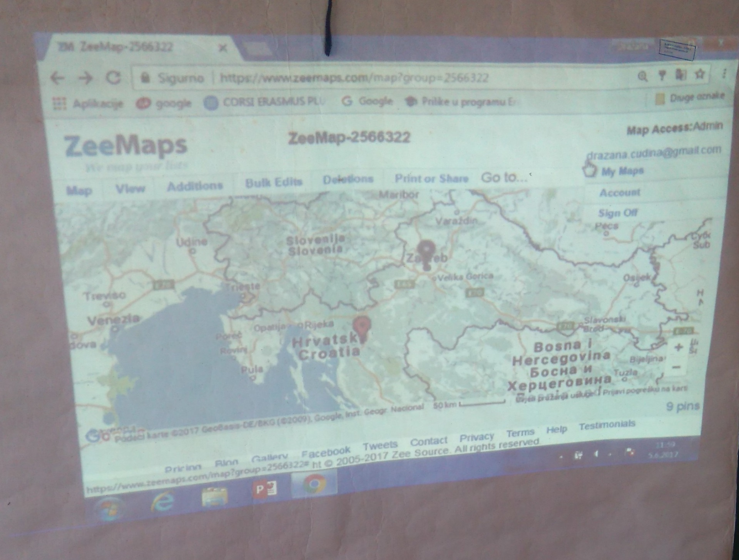Open the CORSI ERASMUS PLUS bookmark
Image resolution: width=739 pixels, height=560 pixels.
coord(266,103)
